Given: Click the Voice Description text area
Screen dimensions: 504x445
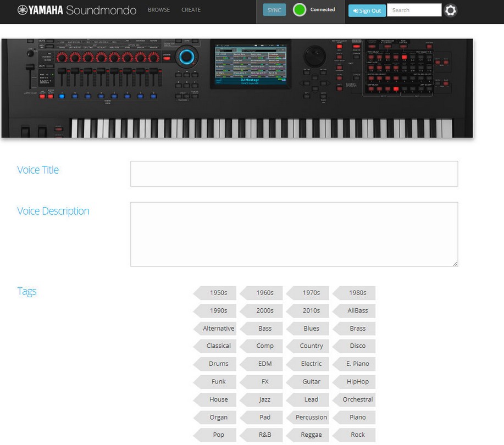Looking at the screenshot, I should pos(294,234).
